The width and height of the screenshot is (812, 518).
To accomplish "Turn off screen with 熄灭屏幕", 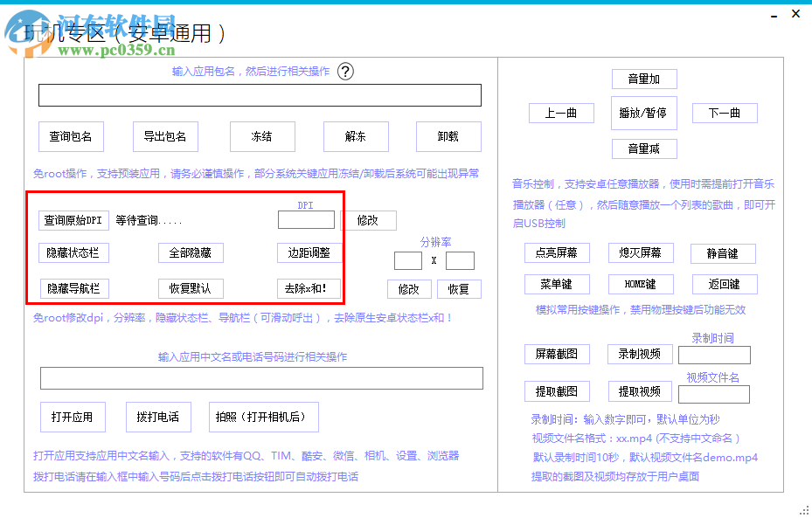I will pos(641,253).
